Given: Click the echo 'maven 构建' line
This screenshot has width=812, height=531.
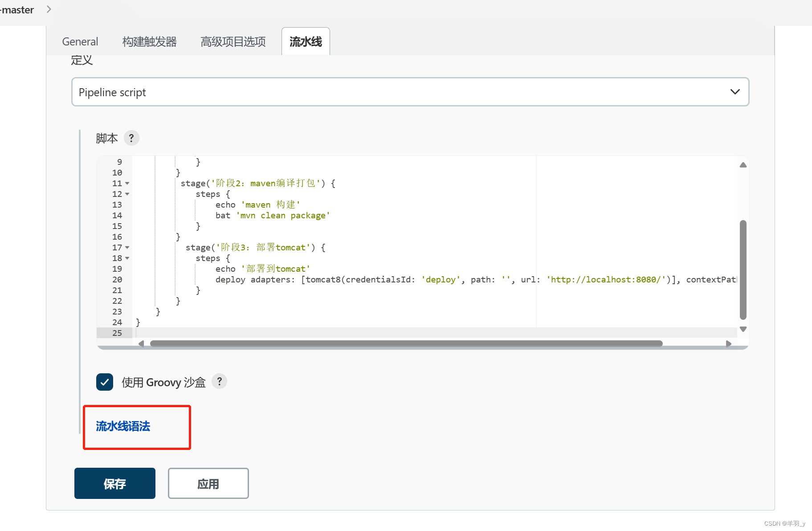Looking at the screenshot, I should 258,205.
